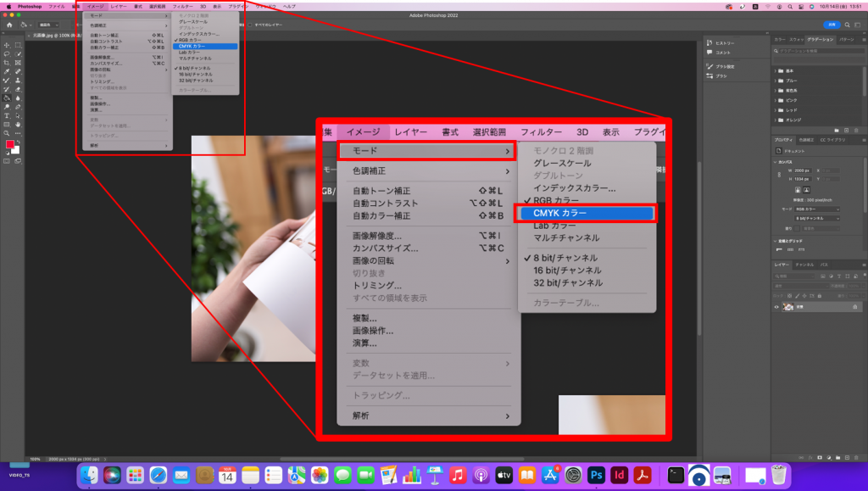The image size is (868, 491).
Task: Select the Eyedropper tool
Action: click(7, 71)
